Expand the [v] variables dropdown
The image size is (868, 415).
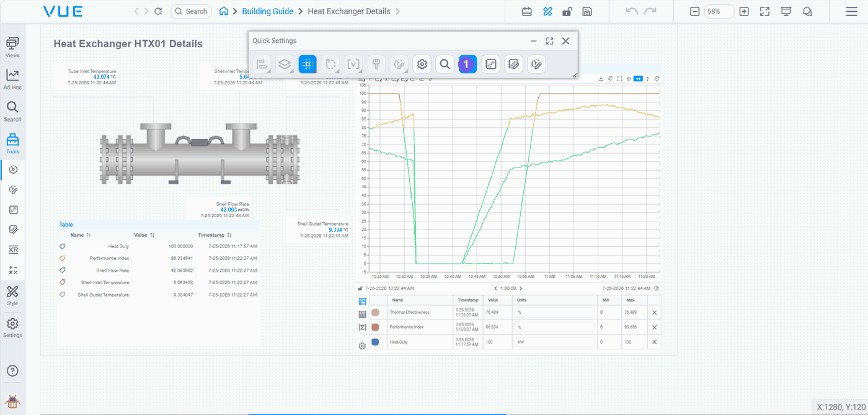point(353,64)
